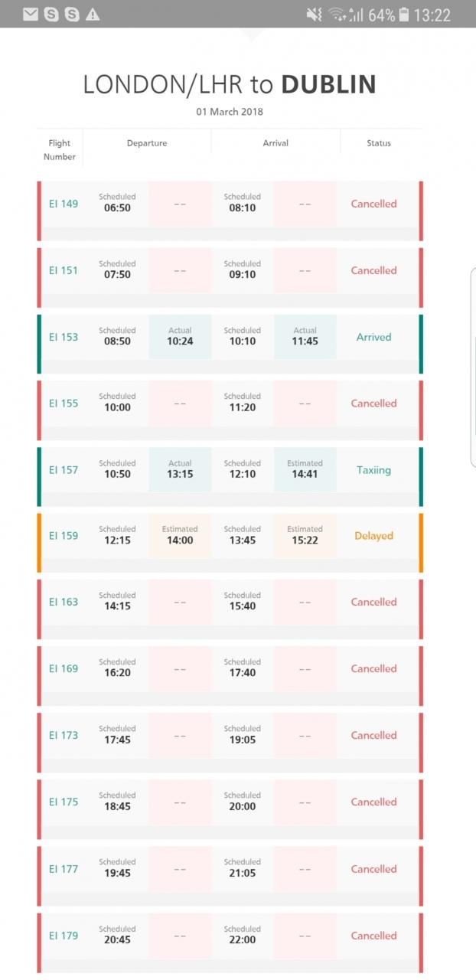Tap the Taxiing status label
Image resolution: width=476 pixels, height=980 pixels.
point(373,470)
